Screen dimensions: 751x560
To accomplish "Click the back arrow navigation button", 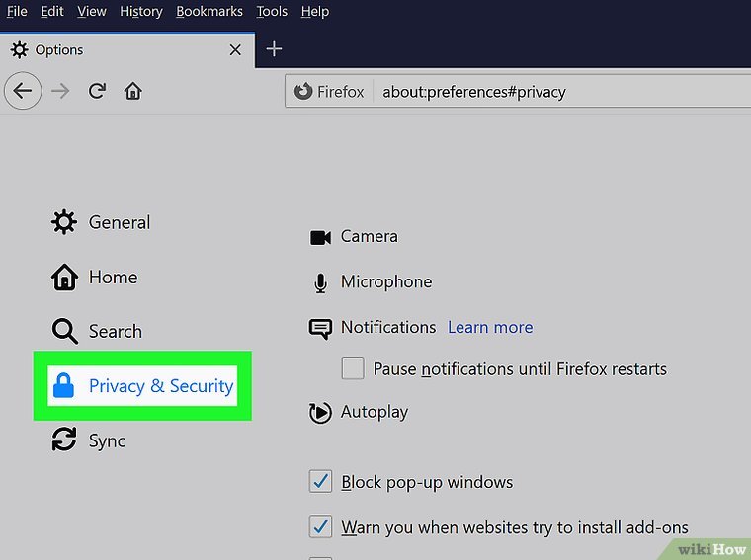I will click(23, 91).
